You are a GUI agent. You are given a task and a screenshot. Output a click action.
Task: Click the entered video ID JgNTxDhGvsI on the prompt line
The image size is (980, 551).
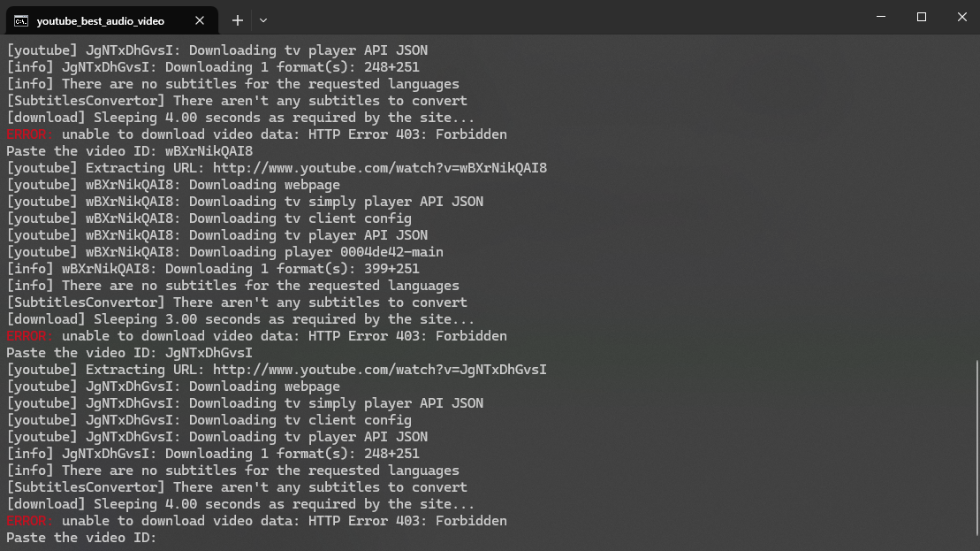(x=209, y=353)
